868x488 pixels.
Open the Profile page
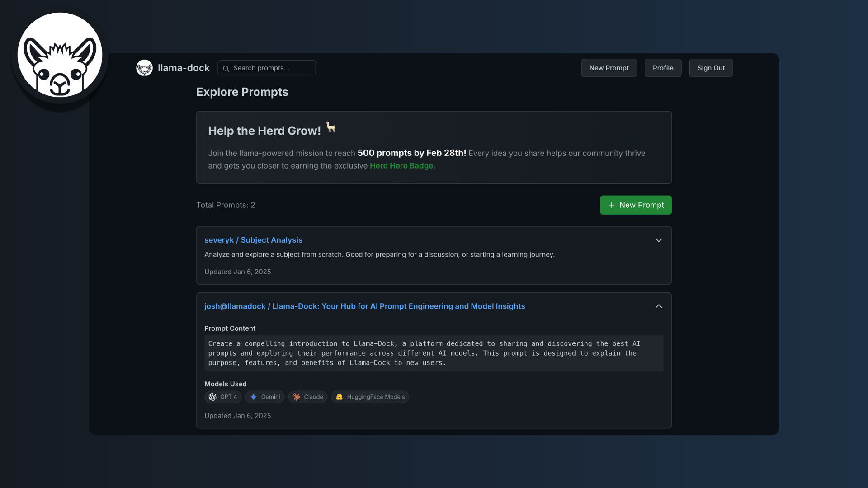[x=663, y=68]
